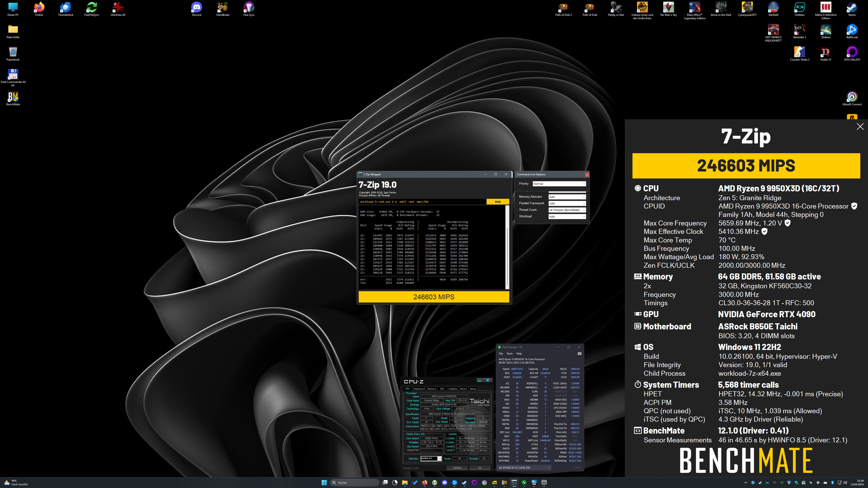Open the IrfanView 64 desktop icon
This screenshot has height=488, width=868.
pyautogui.click(x=118, y=9)
